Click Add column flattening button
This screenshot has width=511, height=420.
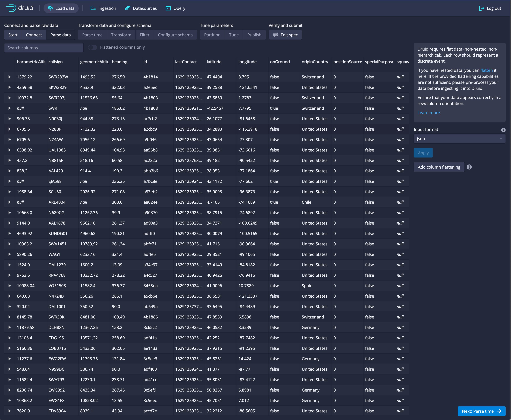coord(439,167)
